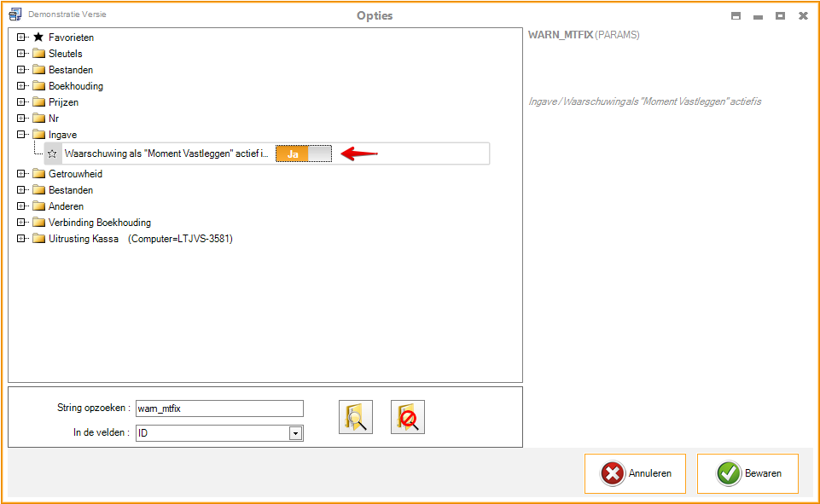This screenshot has width=820, height=504.
Task: Select the Verbinding Boekhouding tree item
Action: coord(99,223)
